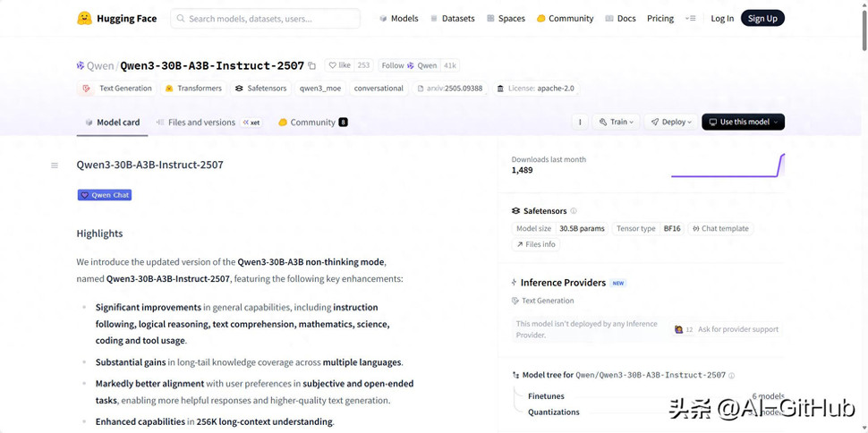The width and height of the screenshot is (868, 433).
Task: Click the 41k followers count
Action: [450, 65]
